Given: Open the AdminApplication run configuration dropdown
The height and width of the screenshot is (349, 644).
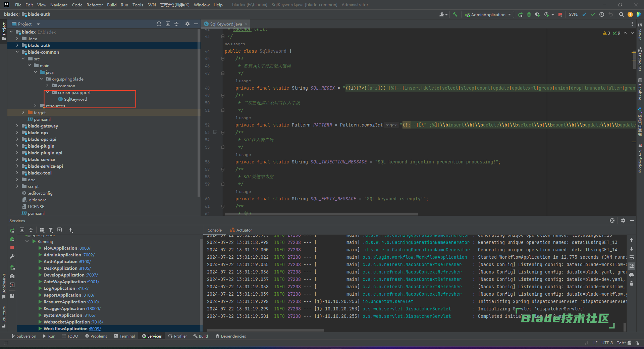Looking at the screenshot, I should pyautogui.click(x=488, y=14).
